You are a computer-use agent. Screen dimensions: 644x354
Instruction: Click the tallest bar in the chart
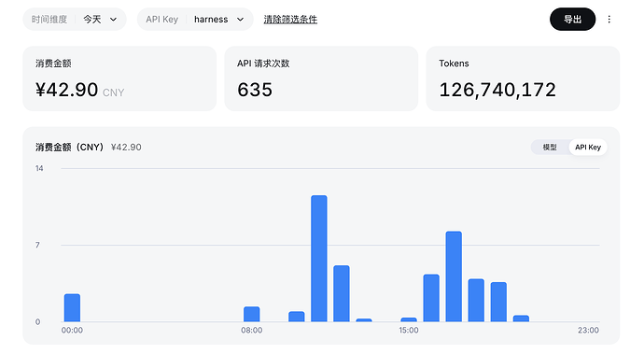coord(319,259)
